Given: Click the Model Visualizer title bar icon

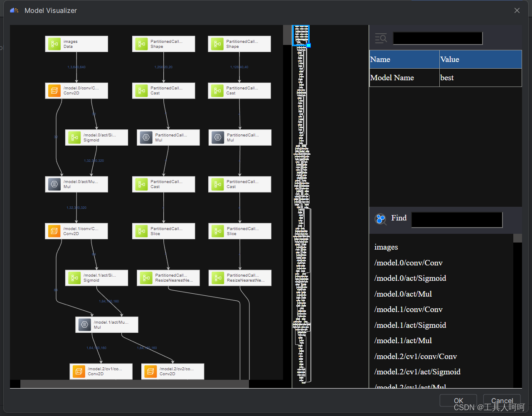Looking at the screenshot, I should click(15, 10).
